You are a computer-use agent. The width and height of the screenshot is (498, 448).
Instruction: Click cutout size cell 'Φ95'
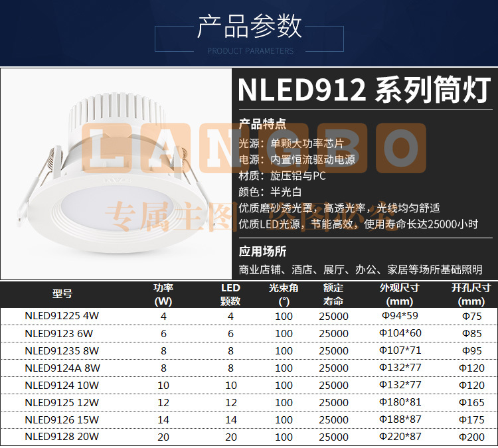pos(471,350)
